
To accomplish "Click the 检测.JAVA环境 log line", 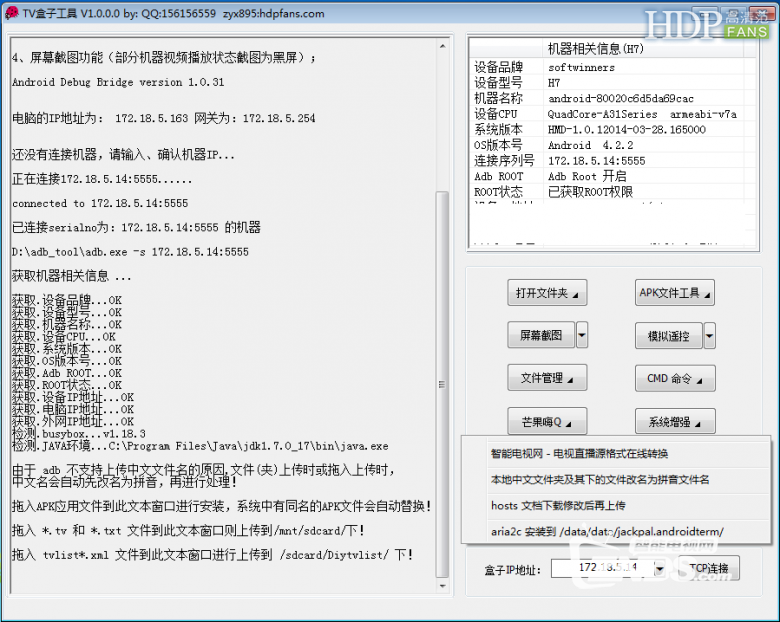I will 200,446.
